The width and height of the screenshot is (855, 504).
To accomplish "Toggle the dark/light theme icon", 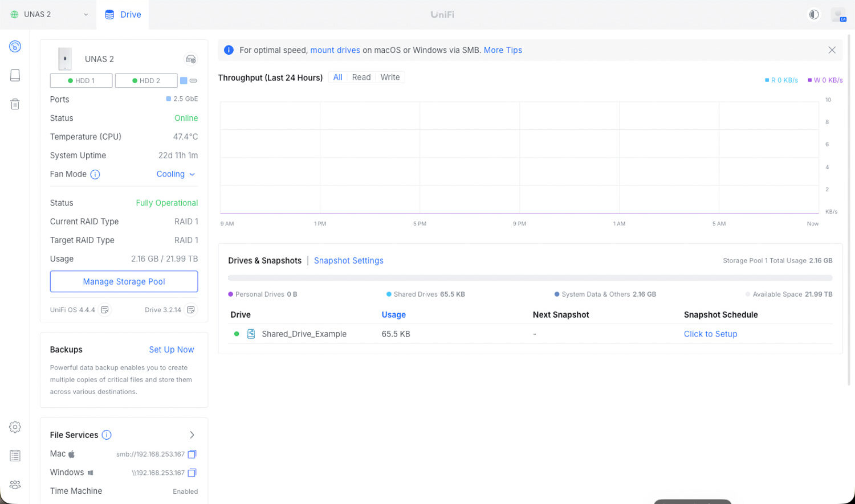I will tap(814, 15).
